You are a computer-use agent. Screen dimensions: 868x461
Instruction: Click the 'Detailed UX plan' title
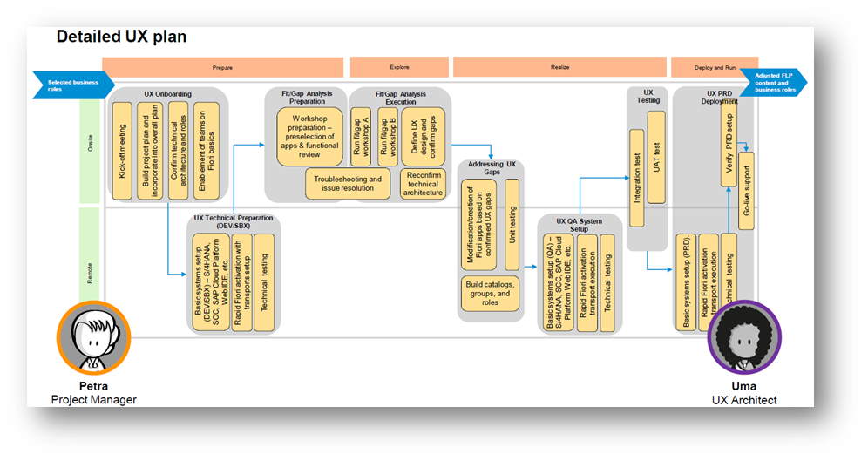(x=121, y=37)
